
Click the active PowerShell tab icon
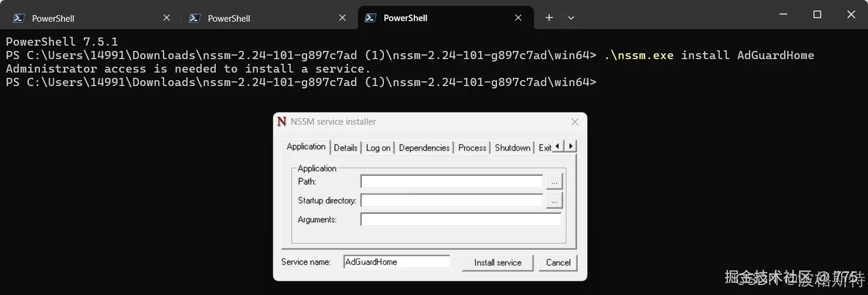click(370, 18)
